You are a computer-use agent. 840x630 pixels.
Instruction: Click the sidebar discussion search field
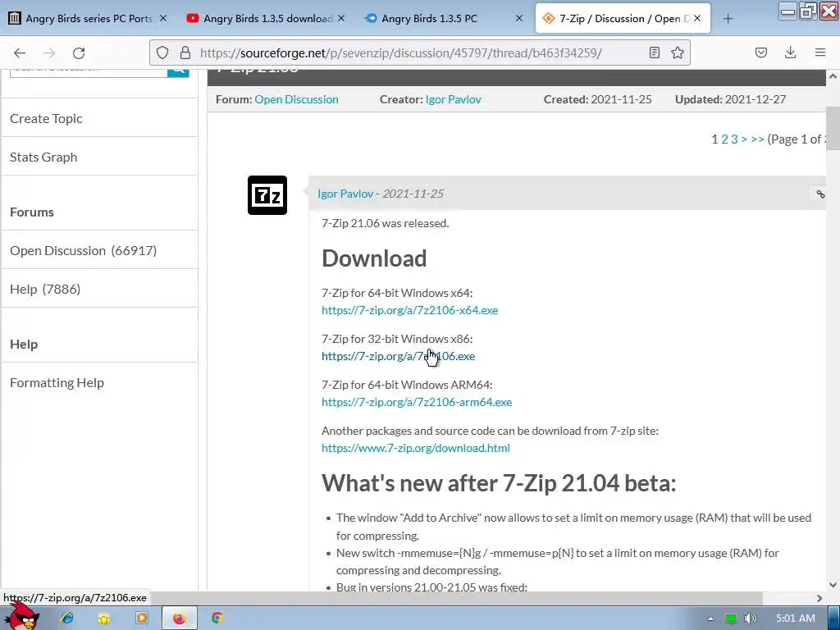[x=89, y=72]
